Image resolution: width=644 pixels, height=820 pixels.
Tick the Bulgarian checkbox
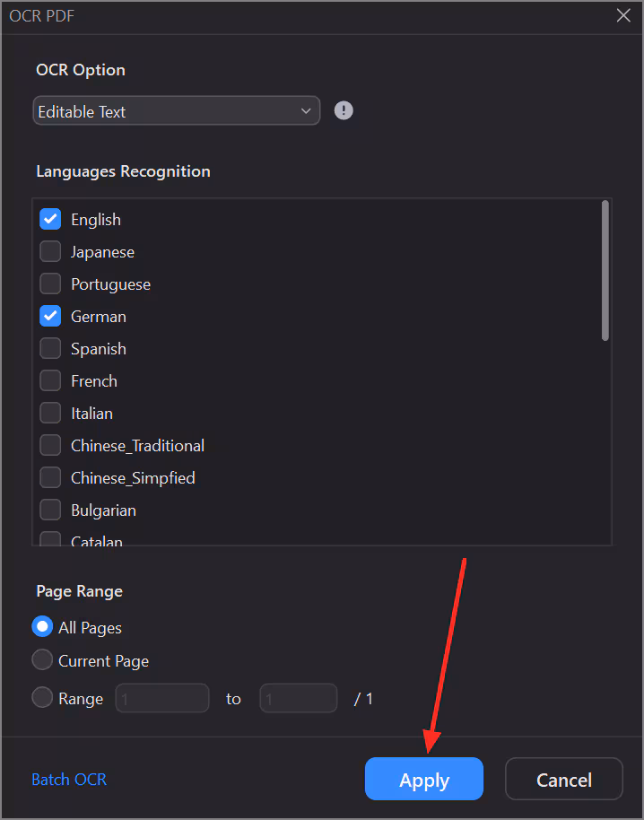click(50, 510)
